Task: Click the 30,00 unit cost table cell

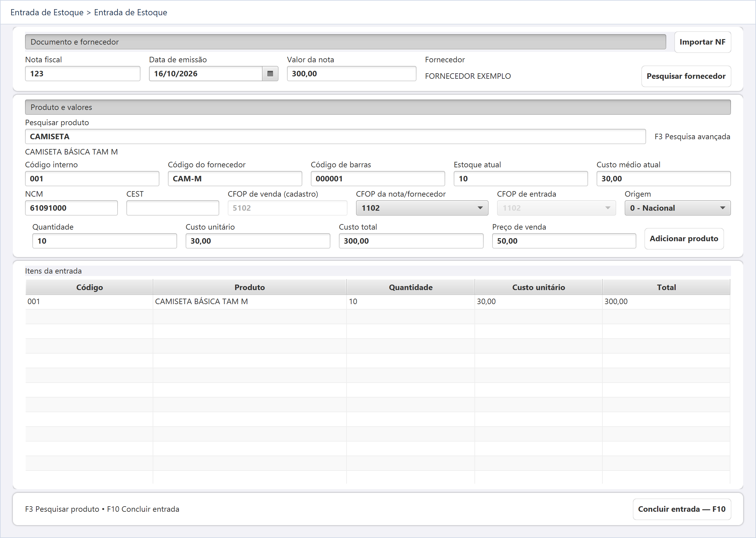Action: click(x=538, y=301)
